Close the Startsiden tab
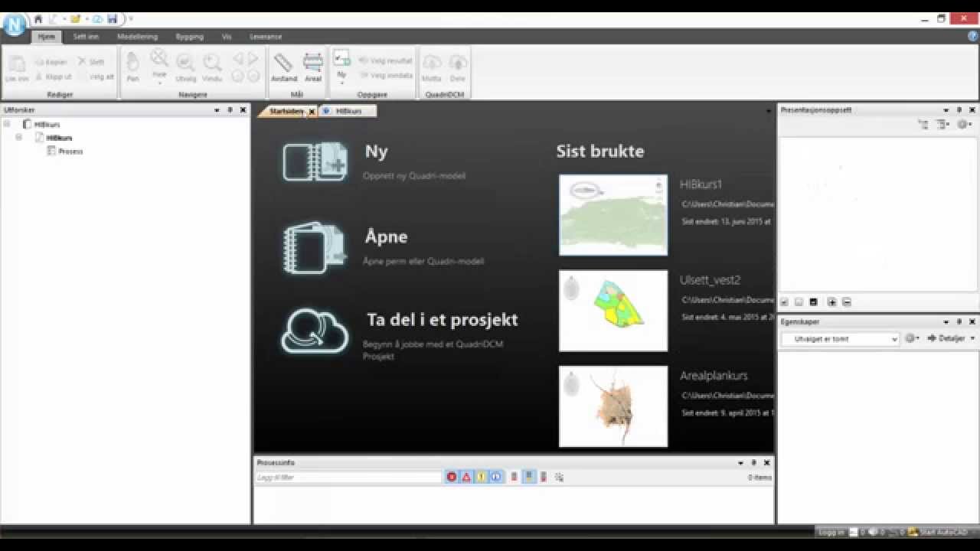The width and height of the screenshot is (980, 551). (x=312, y=112)
